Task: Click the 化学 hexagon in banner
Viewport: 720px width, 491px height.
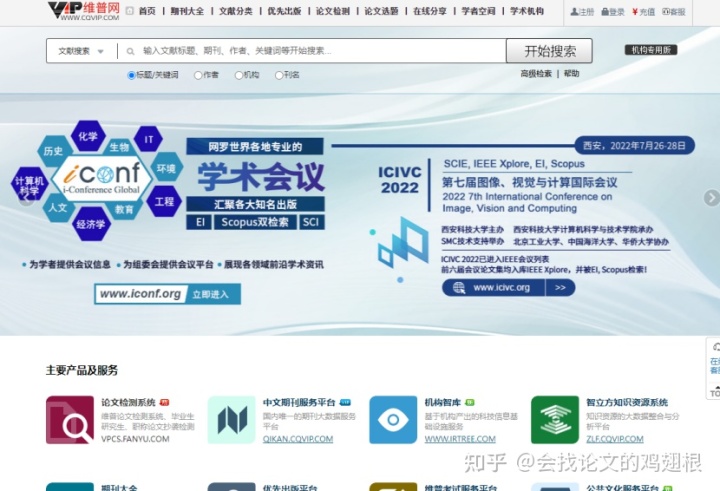Action: coord(88,136)
